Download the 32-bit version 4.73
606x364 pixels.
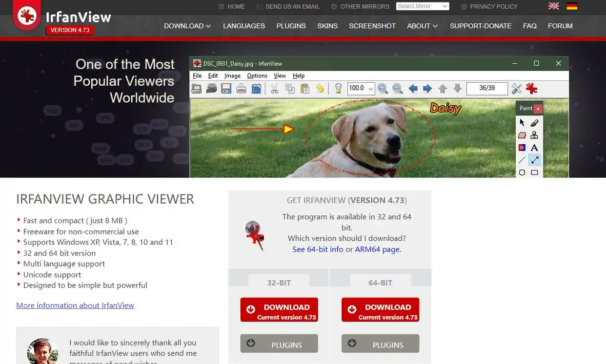(x=279, y=310)
